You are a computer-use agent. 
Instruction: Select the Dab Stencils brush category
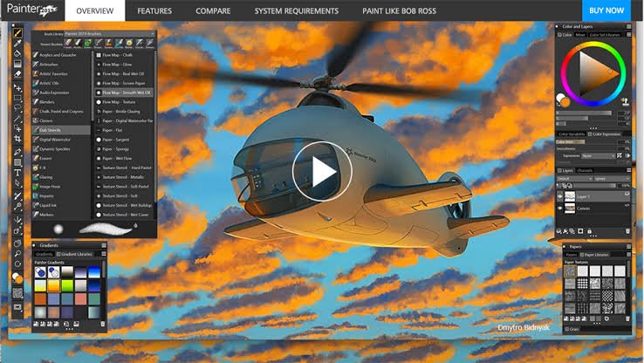tap(61, 130)
